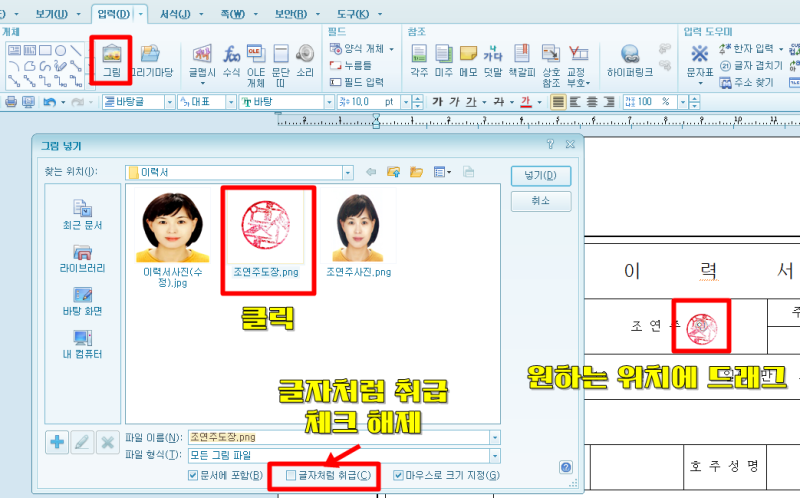Click the 취소 cancel button
Viewport: 800px width, 498px height.
point(541,201)
